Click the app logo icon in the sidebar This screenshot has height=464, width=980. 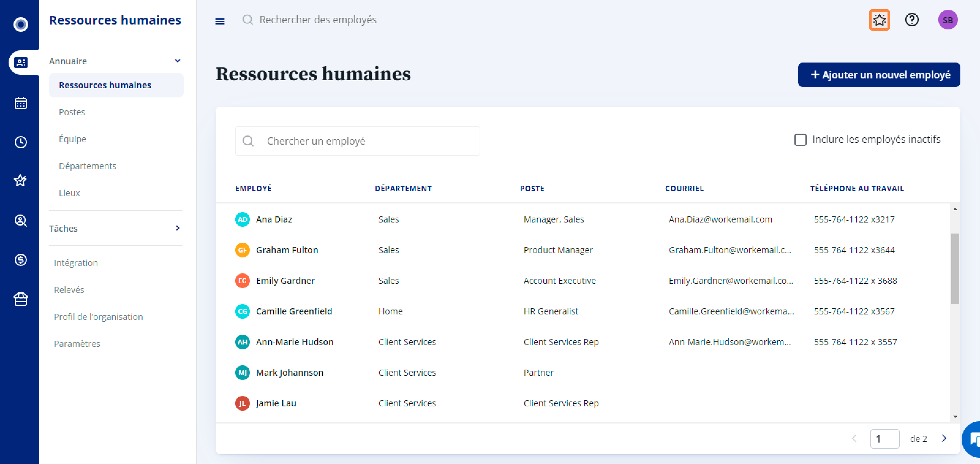pos(21,24)
